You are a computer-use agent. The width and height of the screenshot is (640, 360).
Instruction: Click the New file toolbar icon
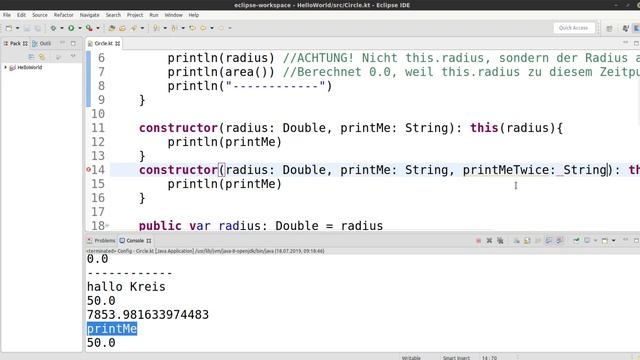pyautogui.click(x=9, y=28)
